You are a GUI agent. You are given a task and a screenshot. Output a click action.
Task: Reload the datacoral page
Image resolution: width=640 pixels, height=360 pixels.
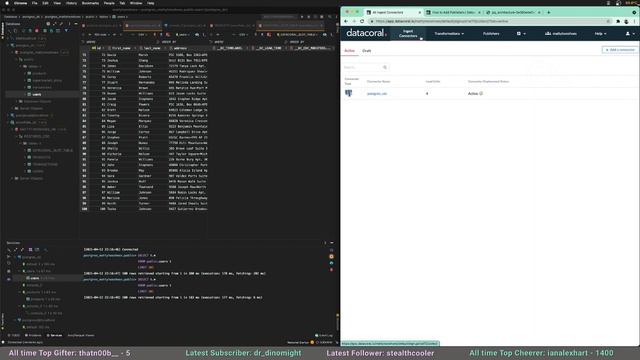[x=362, y=21]
